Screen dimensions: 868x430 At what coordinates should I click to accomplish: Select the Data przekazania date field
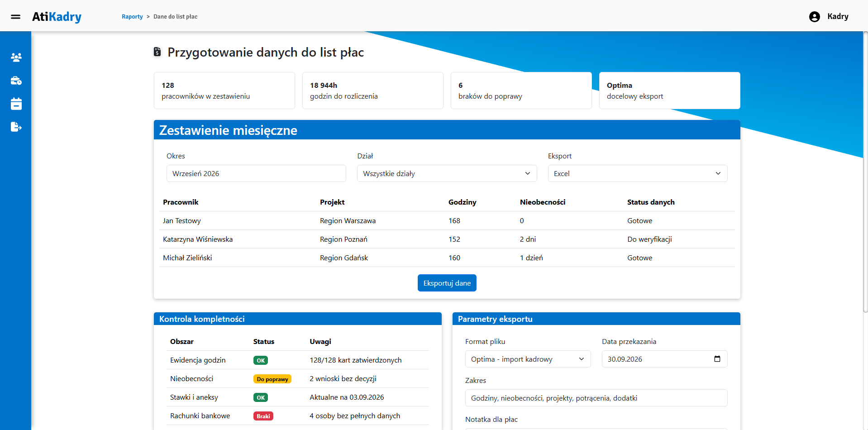tap(664, 359)
